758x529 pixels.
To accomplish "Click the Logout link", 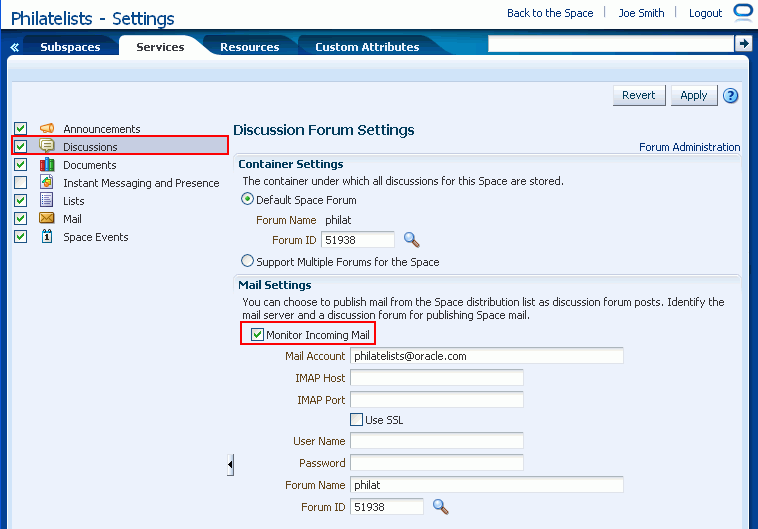I will point(705,13).
